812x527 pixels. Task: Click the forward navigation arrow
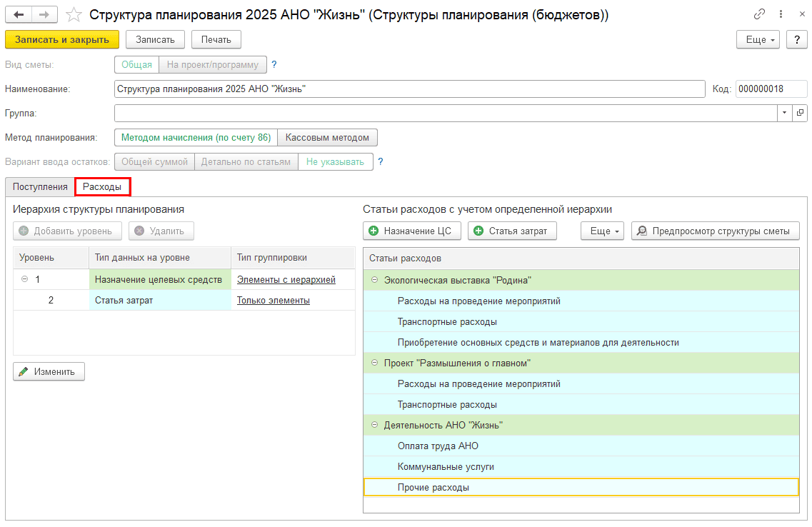[x=44, y=14]
